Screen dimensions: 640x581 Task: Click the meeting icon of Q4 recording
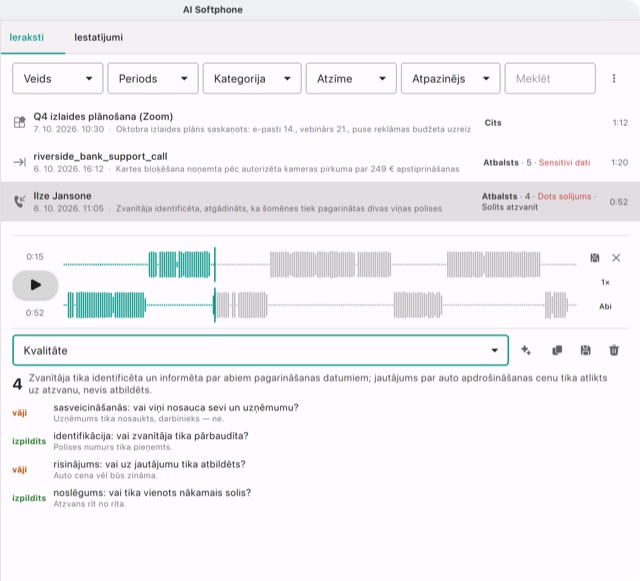[x=20, y=122]
